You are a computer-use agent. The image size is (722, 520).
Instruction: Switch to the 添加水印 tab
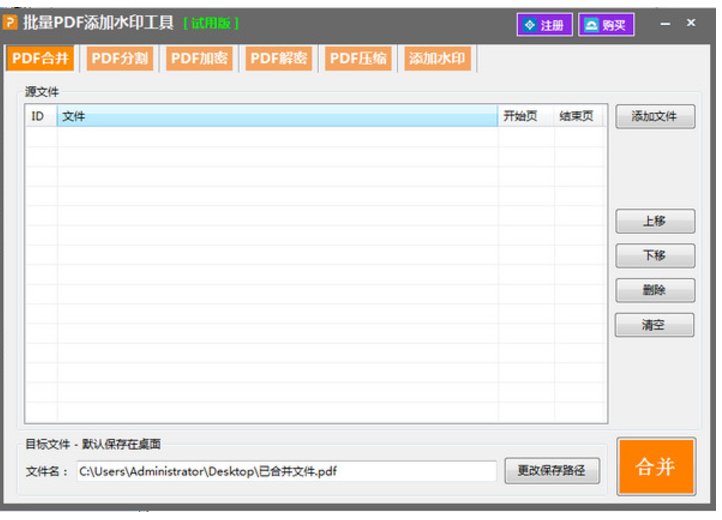(x=437, y=58)
